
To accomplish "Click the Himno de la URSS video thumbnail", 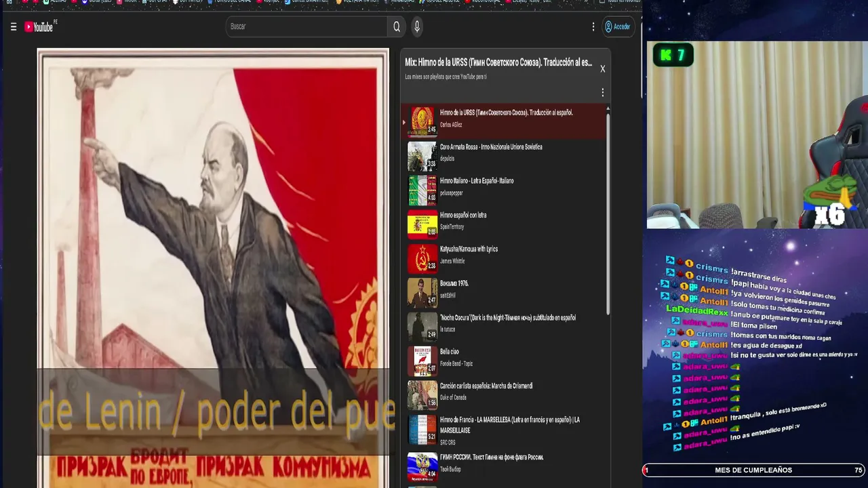I will click(x=422, y=121).
